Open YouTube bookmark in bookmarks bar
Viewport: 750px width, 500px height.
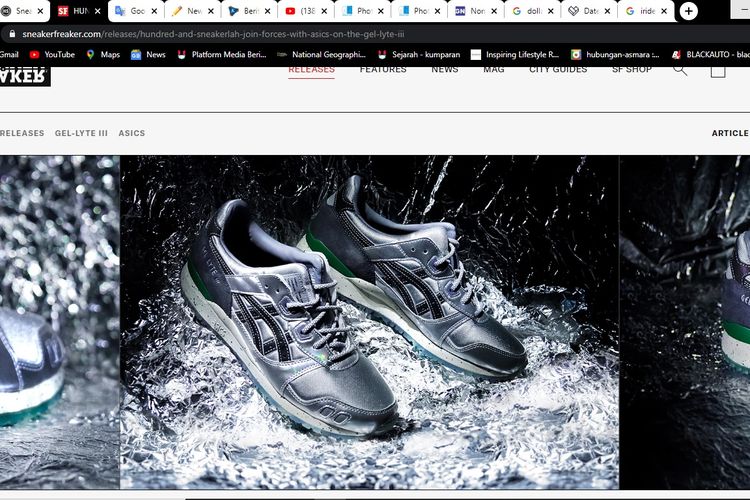[52, 54]
